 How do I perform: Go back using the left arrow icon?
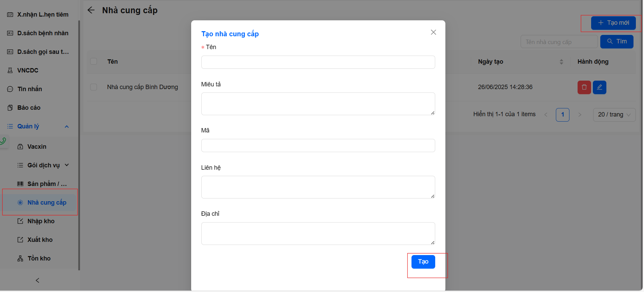click(91, 10)
